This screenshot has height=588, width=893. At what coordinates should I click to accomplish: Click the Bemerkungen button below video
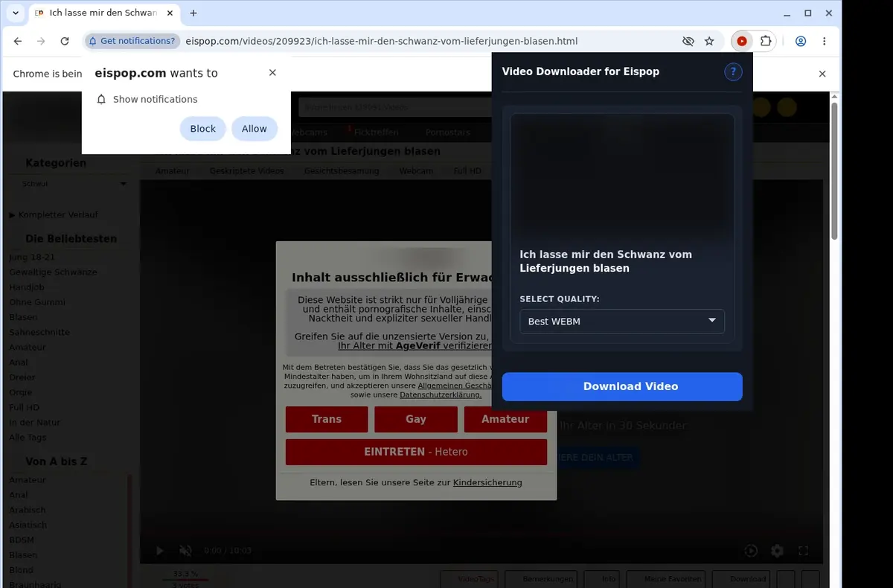[x=542, y=579]
